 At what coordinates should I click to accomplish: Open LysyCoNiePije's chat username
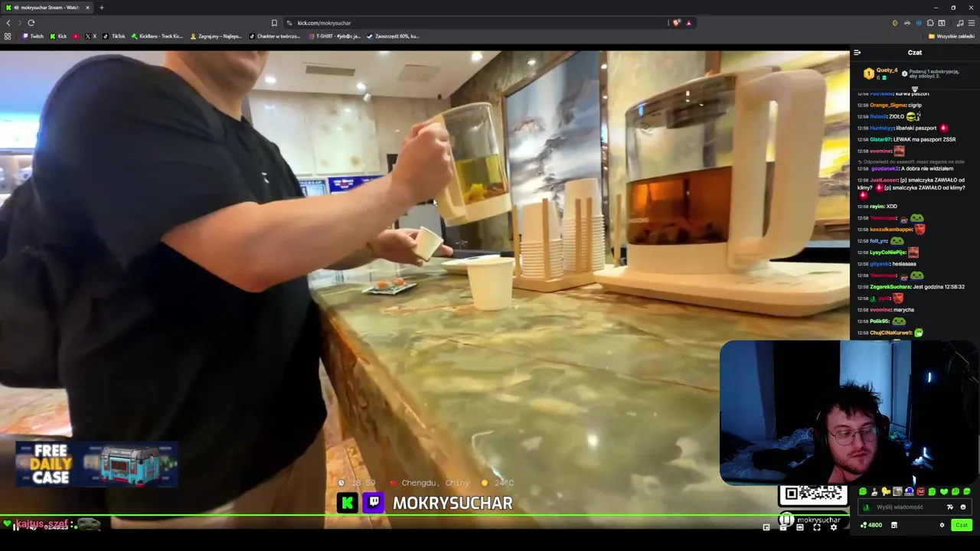click(x=888, y=253)
